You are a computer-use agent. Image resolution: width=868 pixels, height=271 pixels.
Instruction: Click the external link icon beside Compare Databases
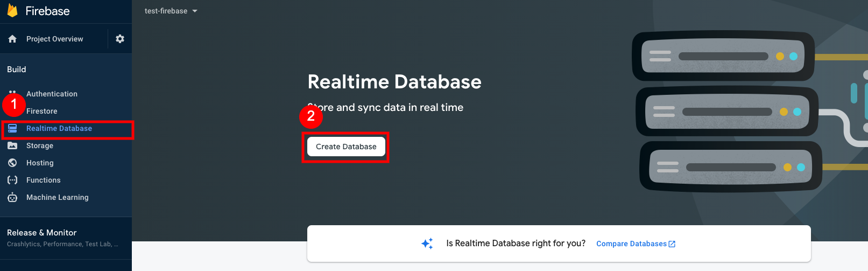pyautogui.click(x=672, y=244)
